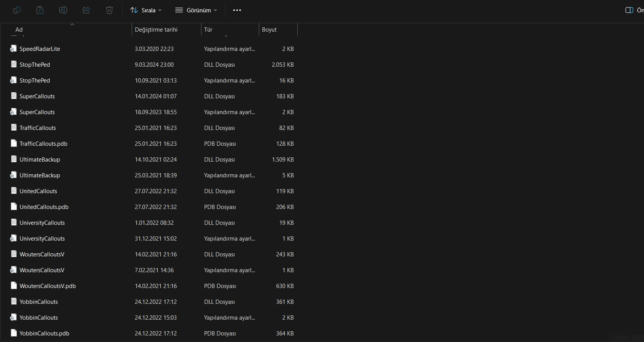Click the StopThePed DLL file icon

pos(14,64)
